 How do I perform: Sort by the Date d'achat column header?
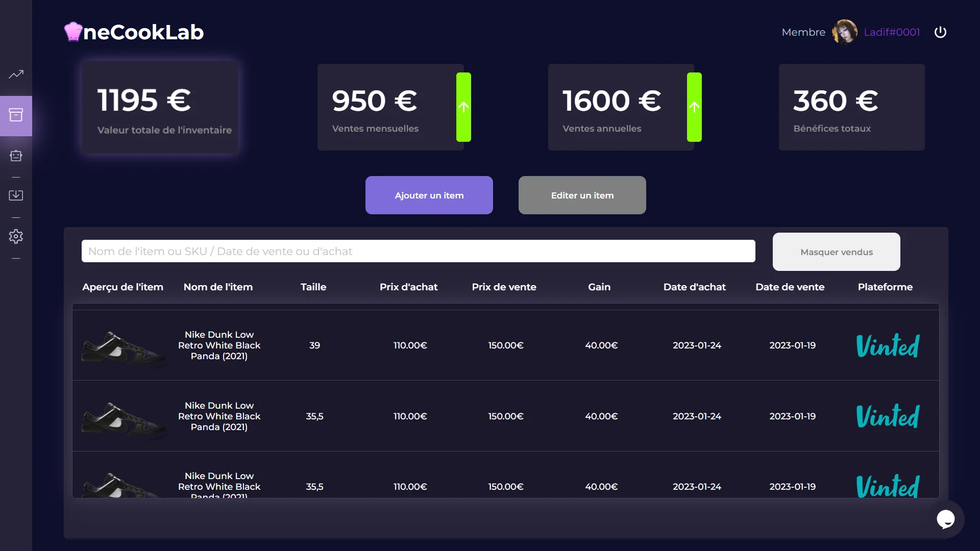[x=695, y=287]
